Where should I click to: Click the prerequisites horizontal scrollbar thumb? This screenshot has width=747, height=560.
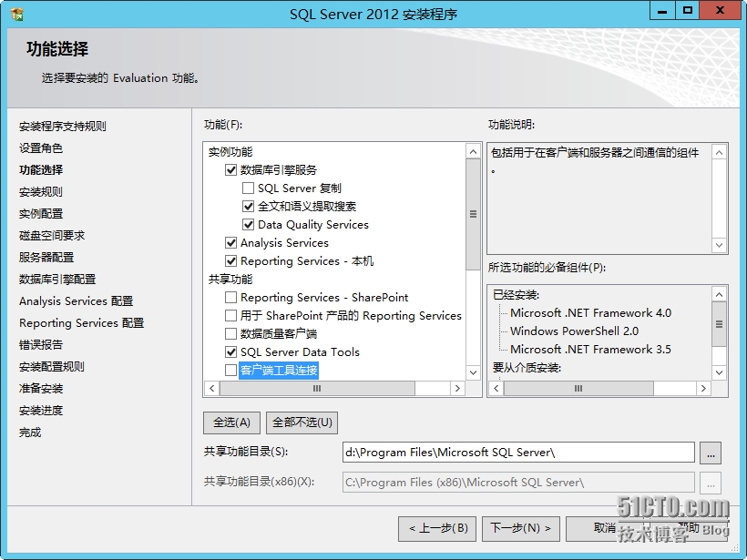(578, 389)
